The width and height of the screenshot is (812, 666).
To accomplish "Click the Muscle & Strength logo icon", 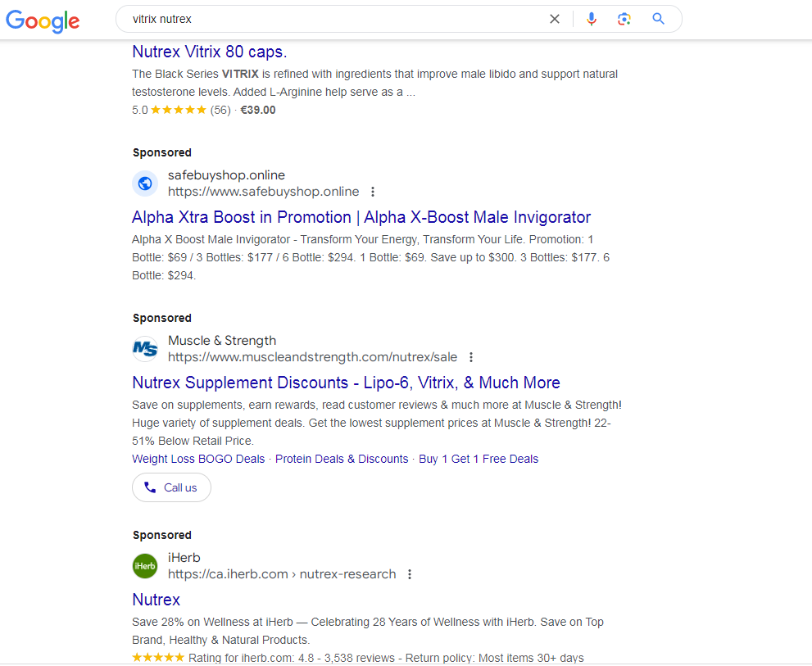I will (145, 349).
